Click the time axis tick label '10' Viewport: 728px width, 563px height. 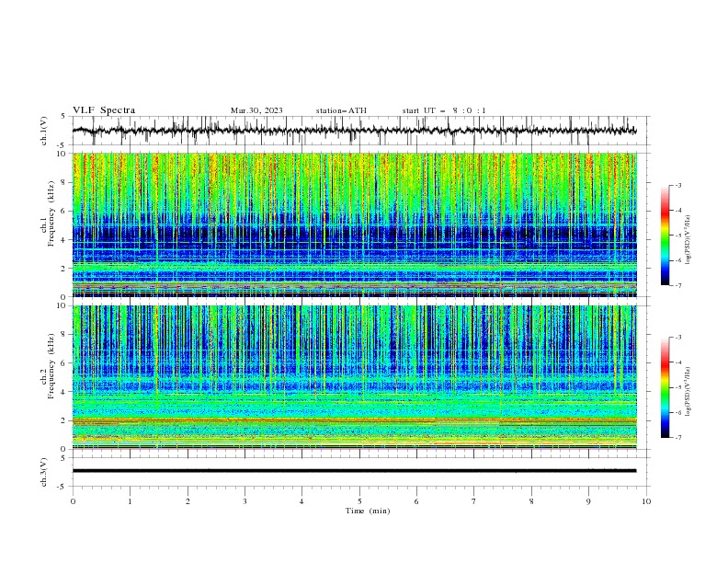(x=646, y=501)
